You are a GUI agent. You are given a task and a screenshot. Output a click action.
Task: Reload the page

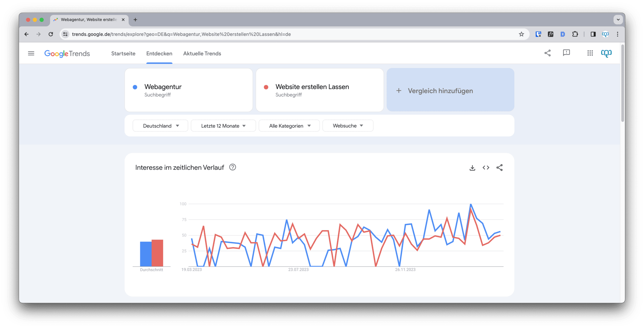[x=51, y=34]
